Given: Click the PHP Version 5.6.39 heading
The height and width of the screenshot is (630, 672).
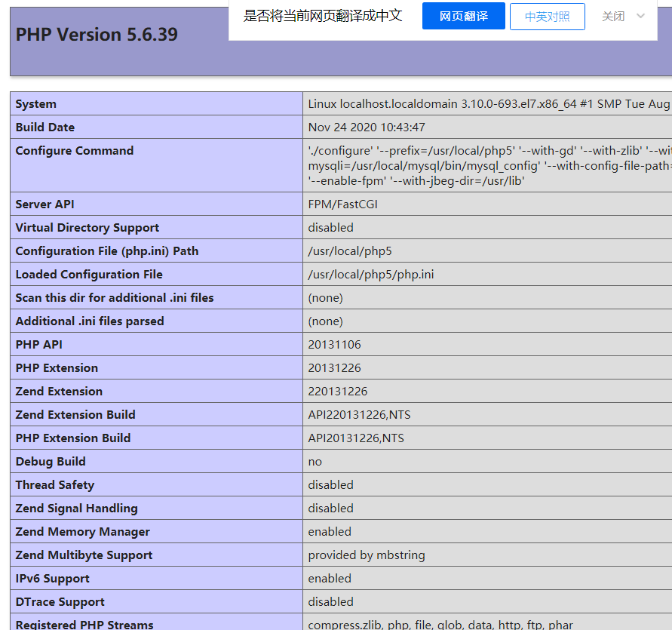Looking at the screenshot, I should tap(97, 35).
